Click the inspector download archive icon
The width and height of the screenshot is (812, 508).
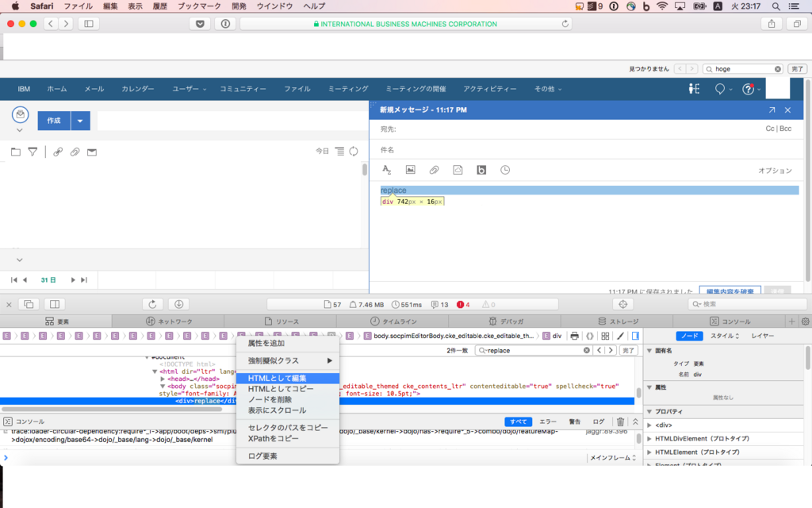coord(178,304)
